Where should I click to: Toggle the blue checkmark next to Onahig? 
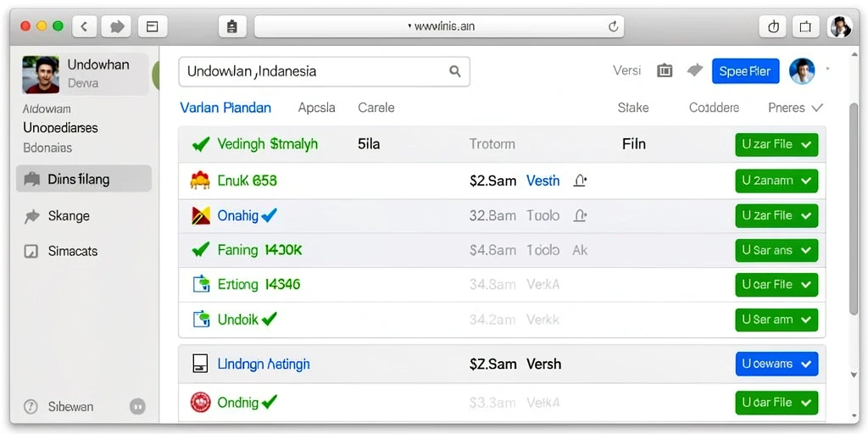(x=269, y=215)
